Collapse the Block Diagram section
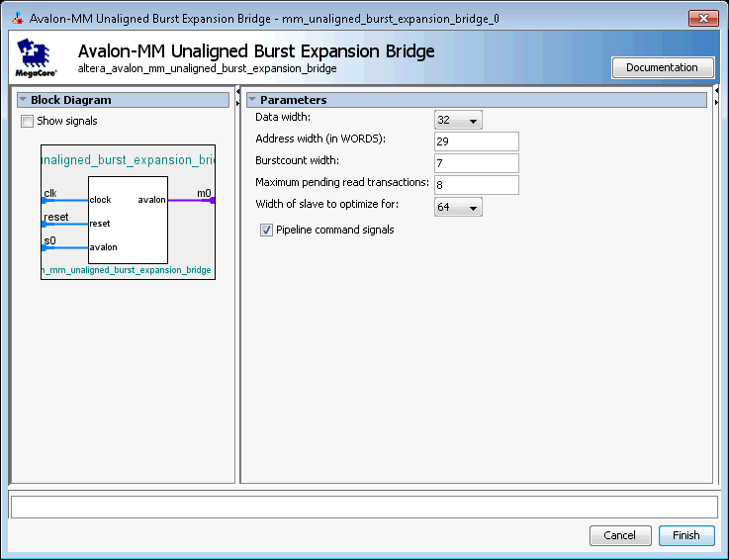This screenshot has width=729, height=560. pyautogui.click(x=23, y=100)
